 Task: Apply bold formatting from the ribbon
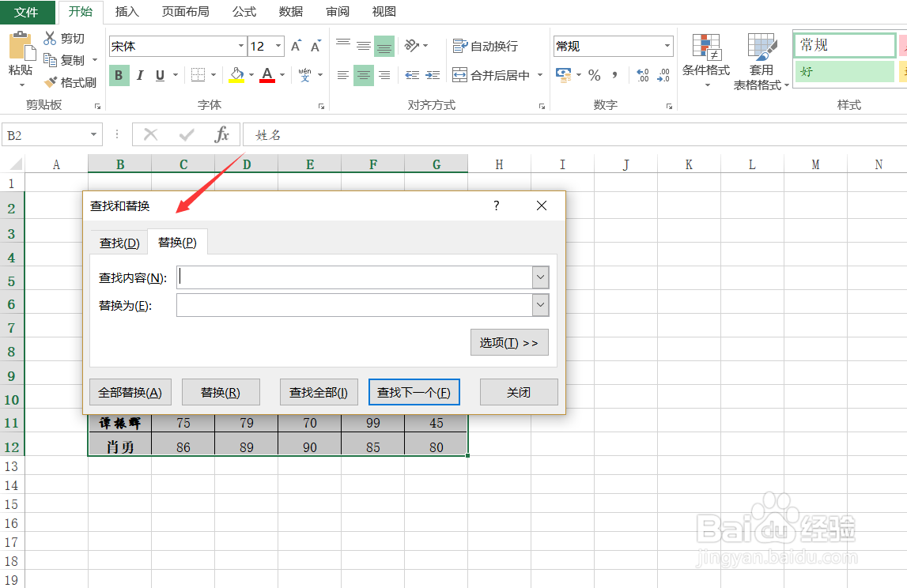pos(119,75)
